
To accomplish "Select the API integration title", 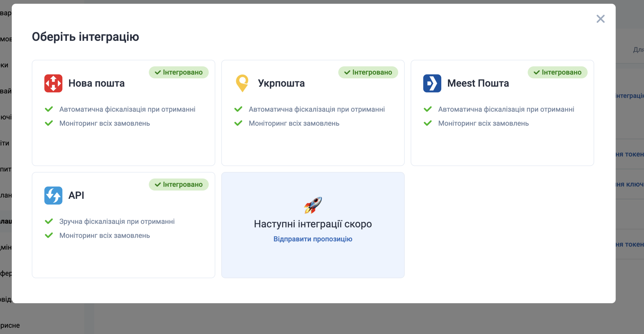I will (76, 195).
